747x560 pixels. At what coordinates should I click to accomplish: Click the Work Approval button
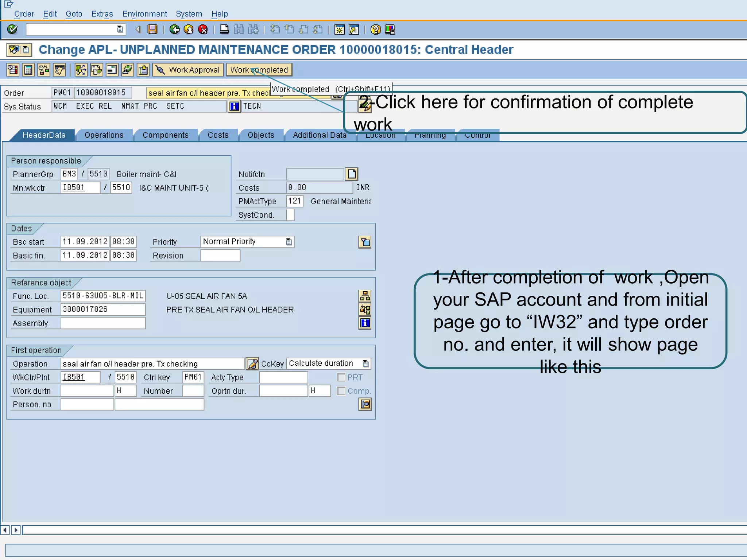[x=188, y=70]
